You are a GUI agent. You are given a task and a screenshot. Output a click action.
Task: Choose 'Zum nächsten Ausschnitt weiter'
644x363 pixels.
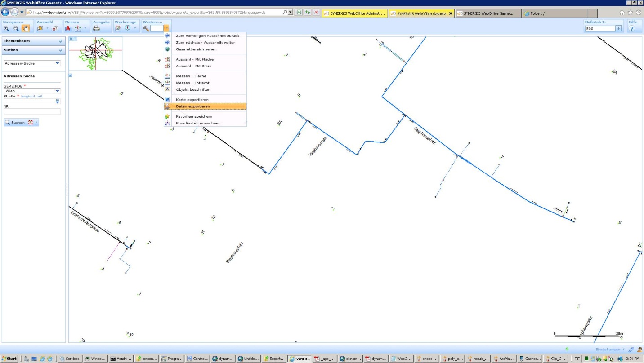pos(205,42)
